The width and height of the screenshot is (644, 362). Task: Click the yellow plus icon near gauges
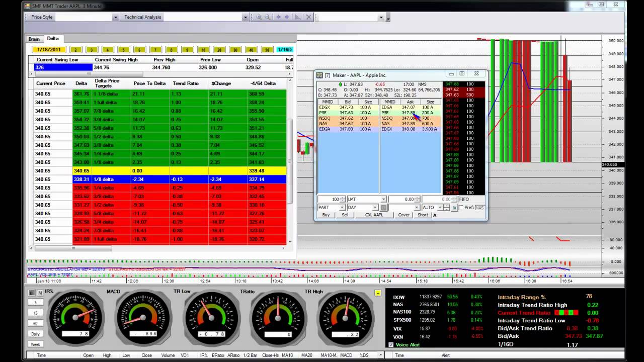point(378,293)
